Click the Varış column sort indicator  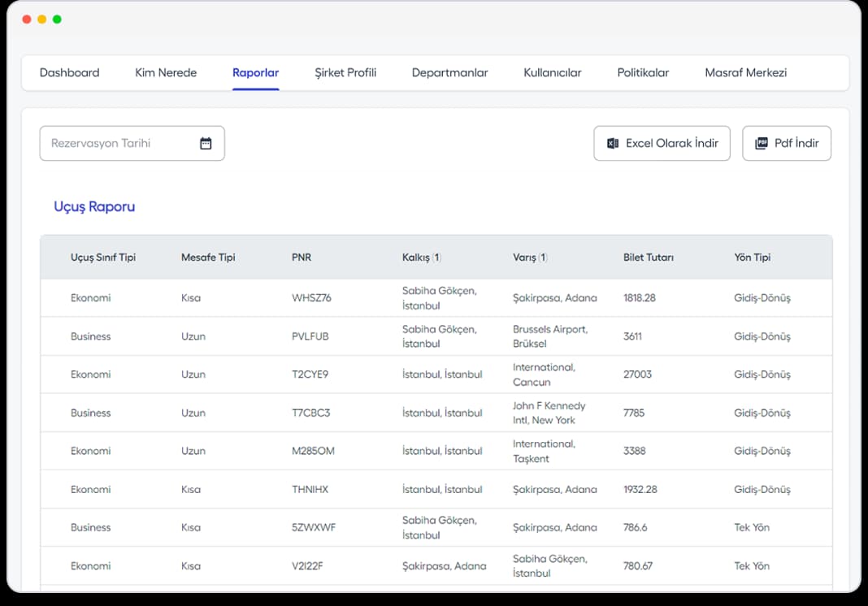point(543,258)
